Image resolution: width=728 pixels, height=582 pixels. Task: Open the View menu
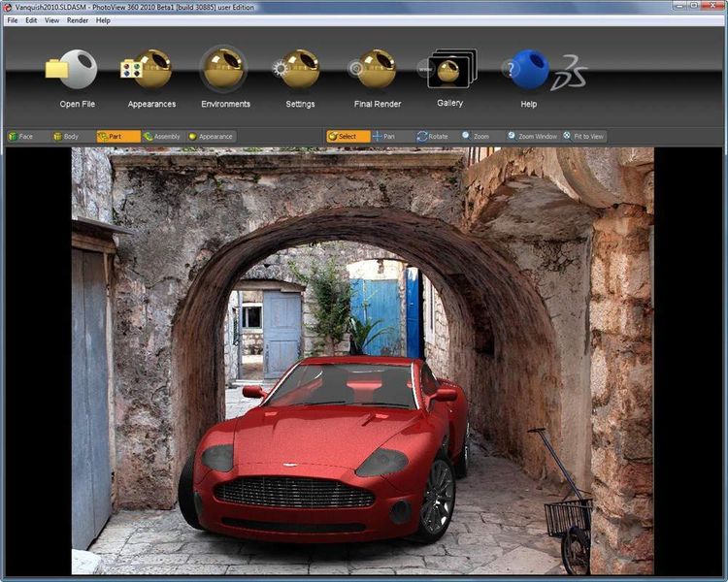[52, 20]
